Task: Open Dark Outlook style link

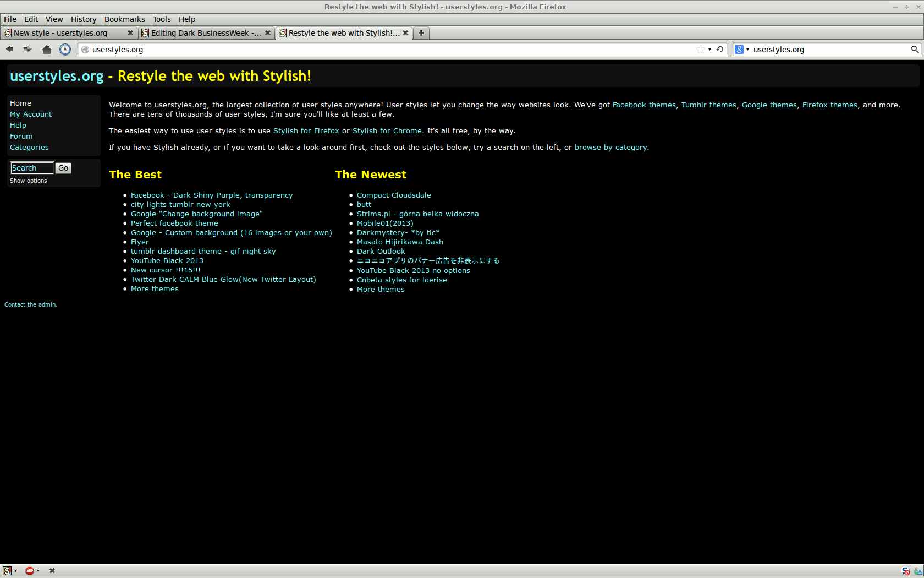Action: (381, 252)
